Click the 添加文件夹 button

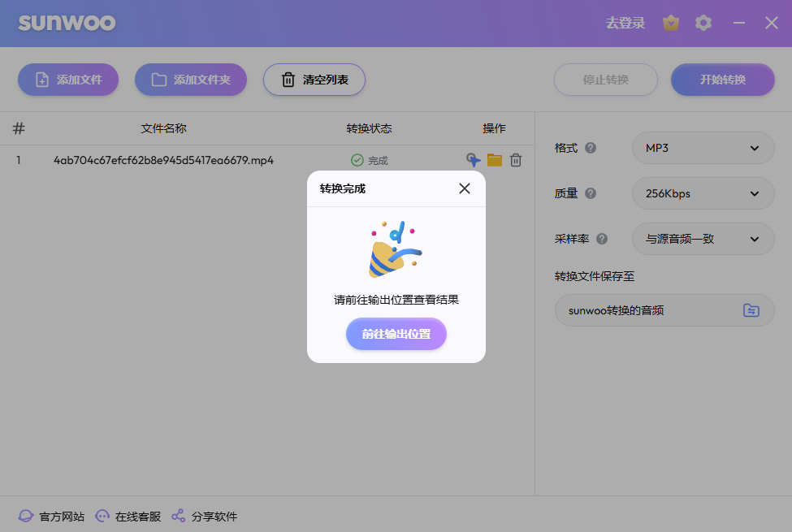190,80
